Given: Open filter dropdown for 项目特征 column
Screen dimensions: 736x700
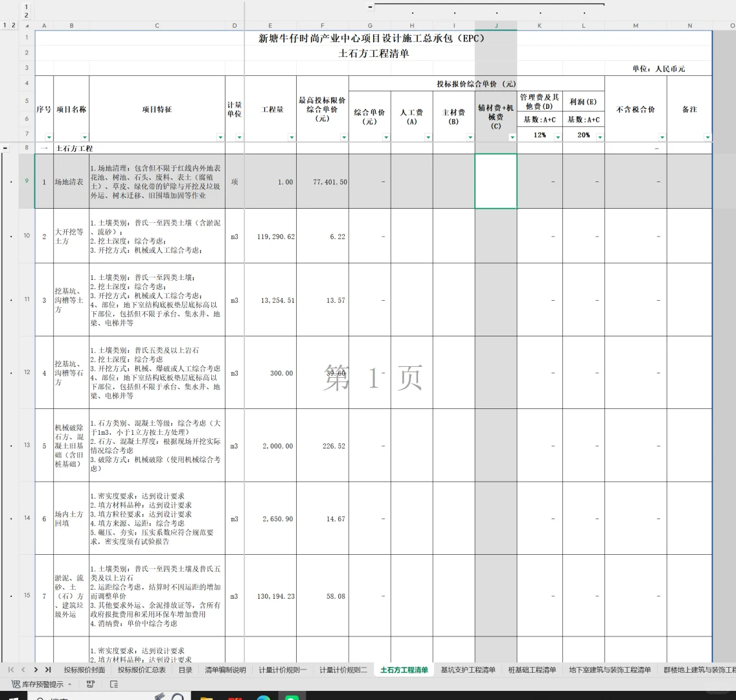Looking at the screenshot, I should tap(220, 137).
